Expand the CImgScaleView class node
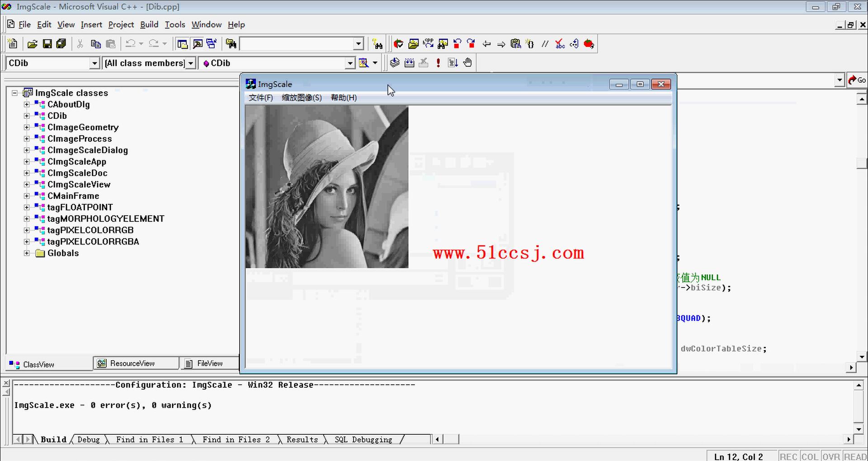 pyautogui.click(x=27, y=184)
